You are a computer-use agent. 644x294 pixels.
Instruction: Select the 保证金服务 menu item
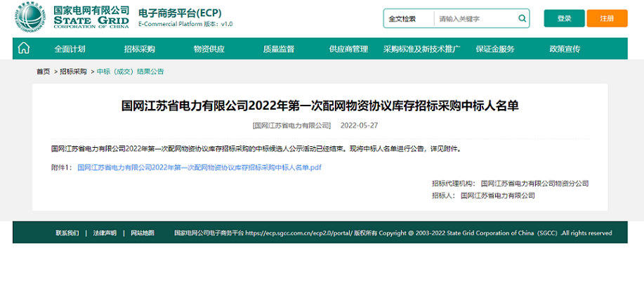coord(495,49)
